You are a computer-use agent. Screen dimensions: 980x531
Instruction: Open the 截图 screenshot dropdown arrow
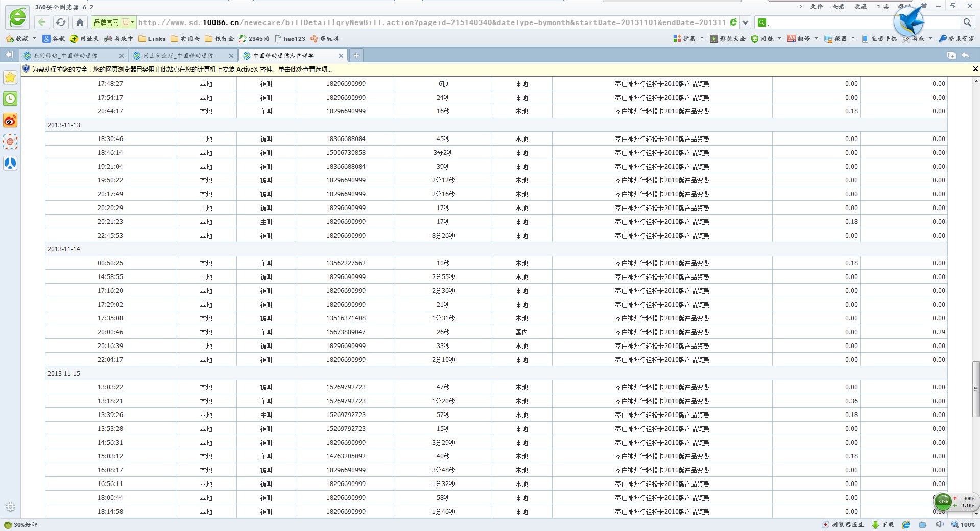(853, 38)
